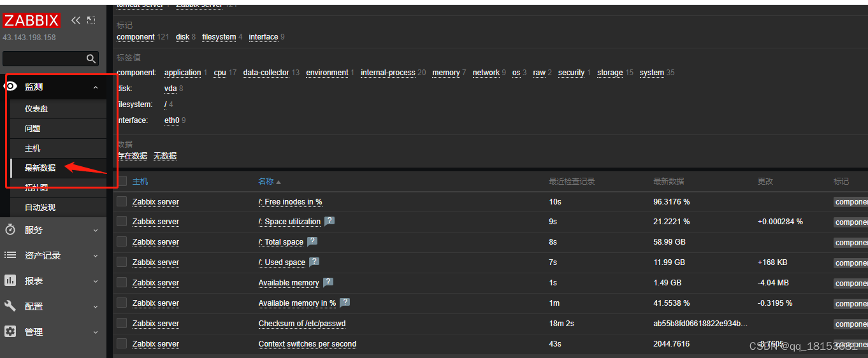This screenshot has height=358, width=868.
Task: Expand the 管理 menu chevron
Action: coord(96,333)
